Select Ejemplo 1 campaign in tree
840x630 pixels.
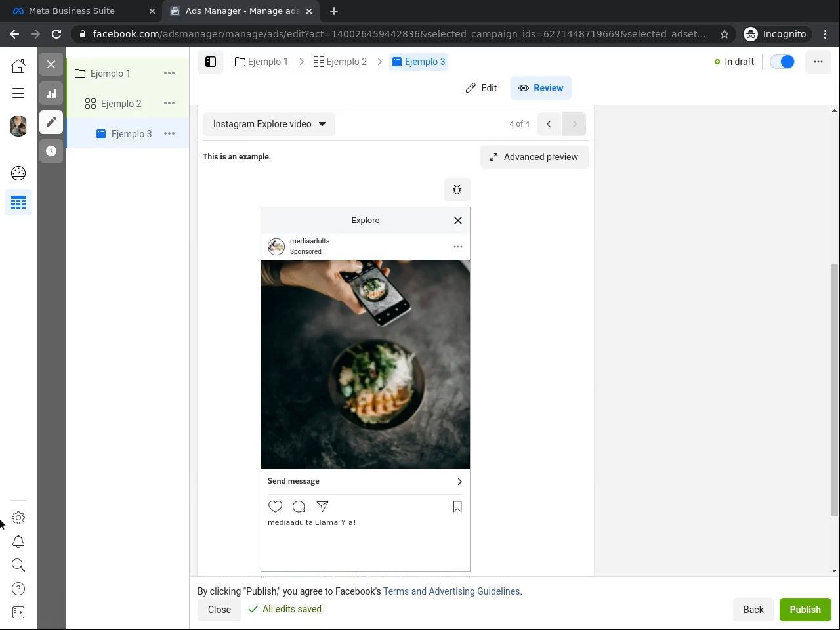(x=110, y=73)
